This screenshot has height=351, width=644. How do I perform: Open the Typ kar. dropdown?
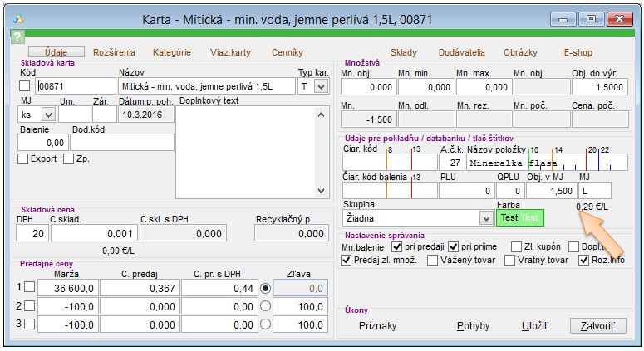tap(322, 86)
